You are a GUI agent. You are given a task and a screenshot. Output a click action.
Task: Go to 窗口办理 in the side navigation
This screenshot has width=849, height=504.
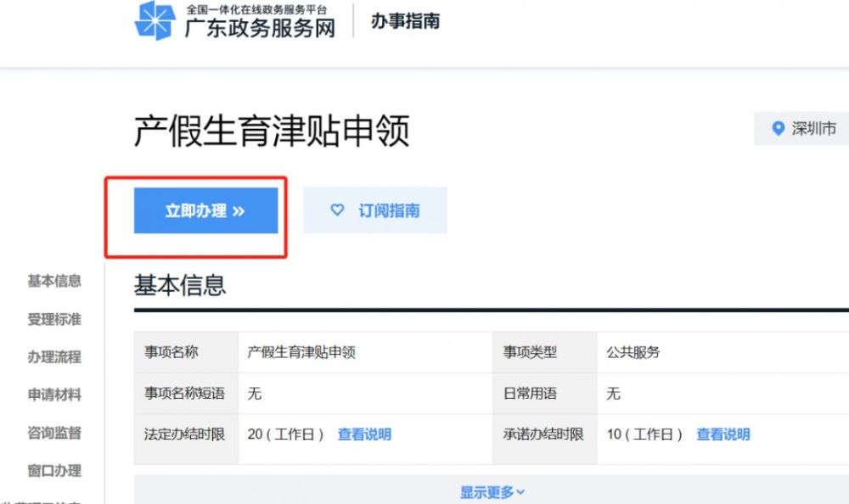(x=54, y=470)
